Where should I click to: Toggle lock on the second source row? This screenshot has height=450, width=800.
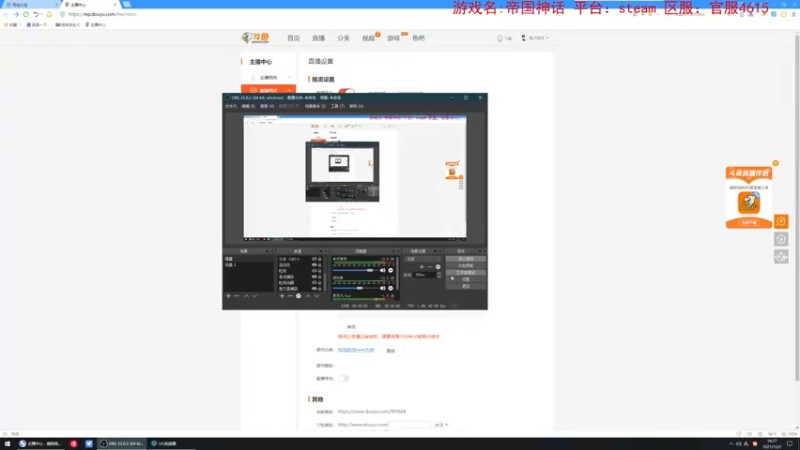point(320,265)
